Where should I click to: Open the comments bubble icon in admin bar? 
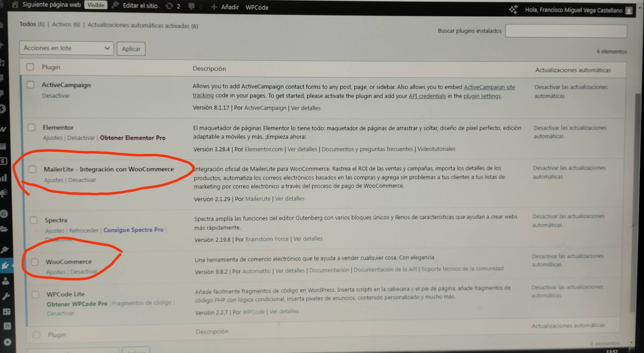[x=191, y=6]
